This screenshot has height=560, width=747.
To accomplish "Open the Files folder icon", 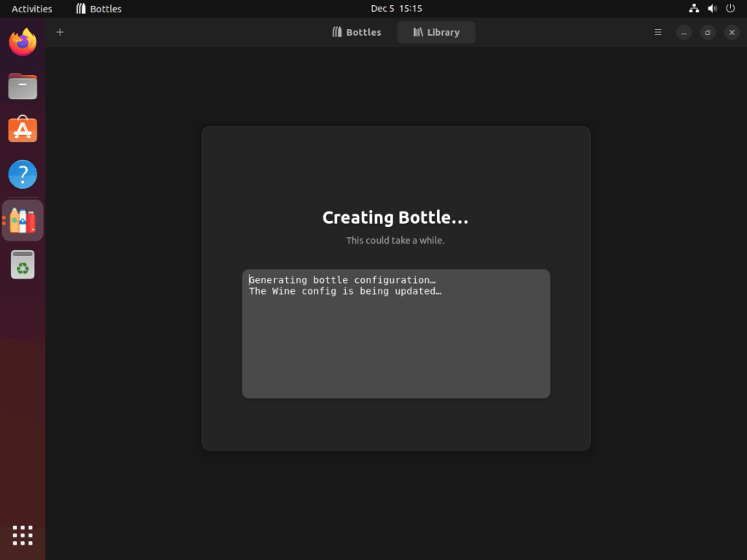I will click(23, 86).
